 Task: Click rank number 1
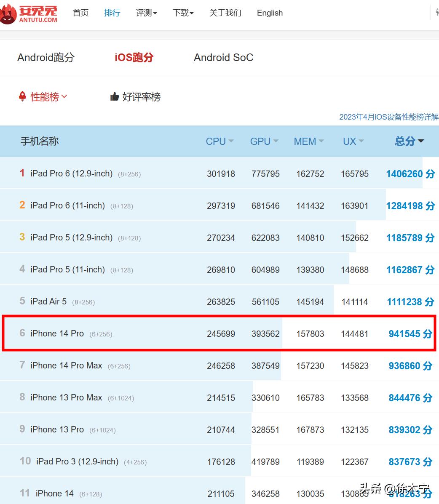pyautogui.click(x=22, y=173)
